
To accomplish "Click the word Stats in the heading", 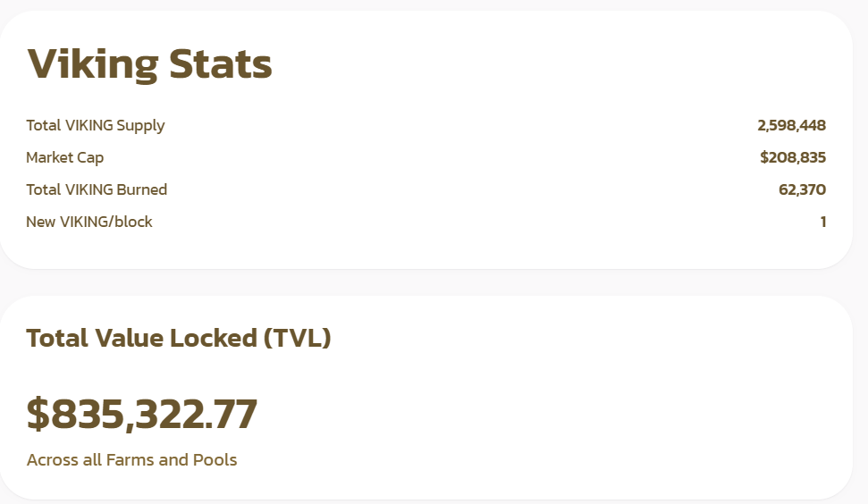I will tap(220, 64).
